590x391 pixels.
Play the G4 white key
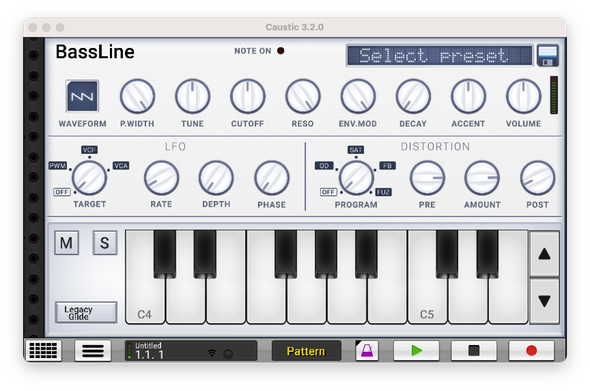pyautogui.click(x=306, y=301)
